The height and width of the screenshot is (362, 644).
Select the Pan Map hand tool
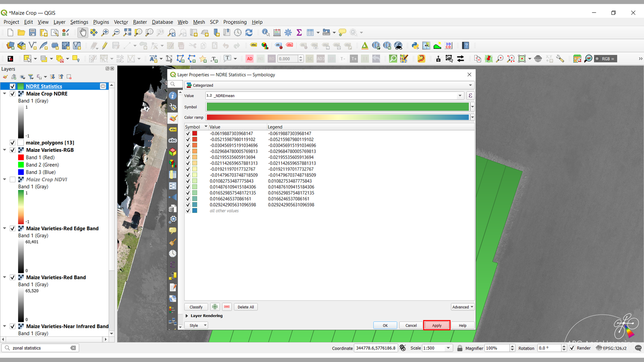click(x=83, y=32)
